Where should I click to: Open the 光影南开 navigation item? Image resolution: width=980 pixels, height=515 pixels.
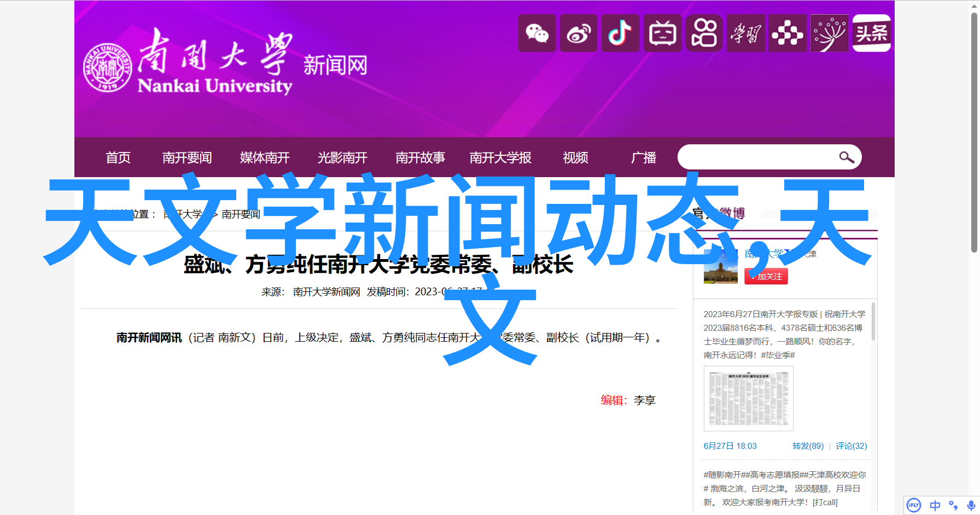342,157
